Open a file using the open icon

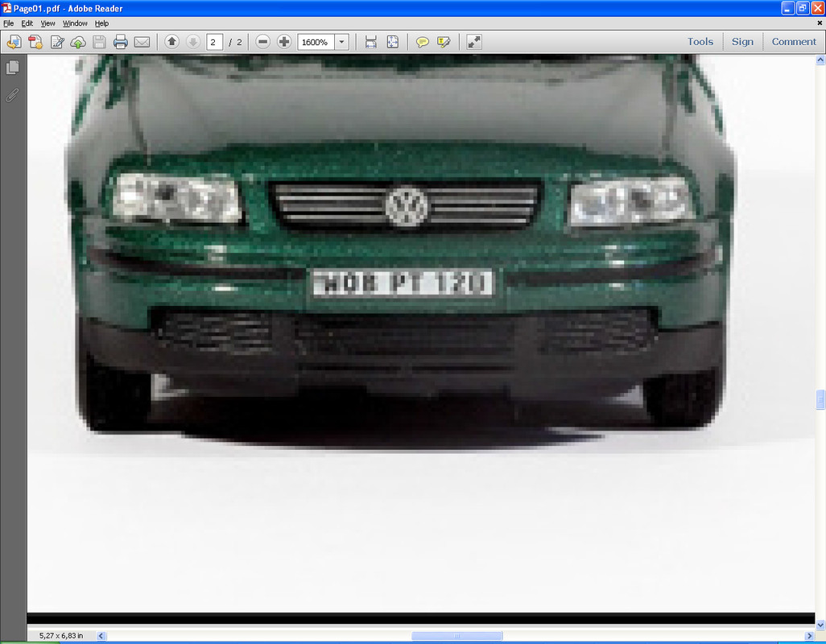click(14, 42)
